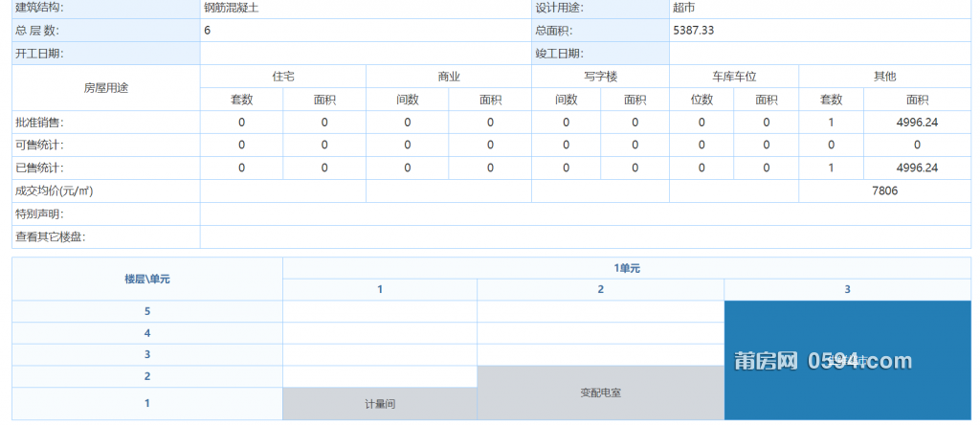Click the 总面积: label
Viewport: 980px width, 426px height.
(x=554, y=31)
